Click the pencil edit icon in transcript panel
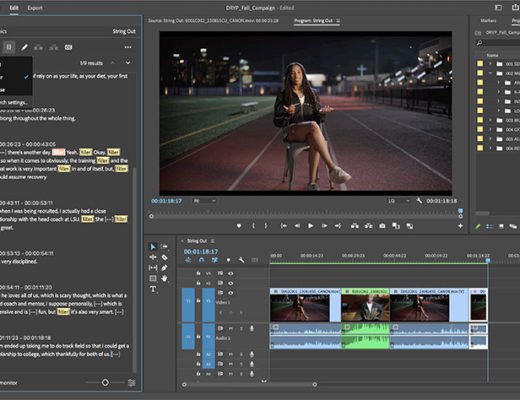 (24, 47)
